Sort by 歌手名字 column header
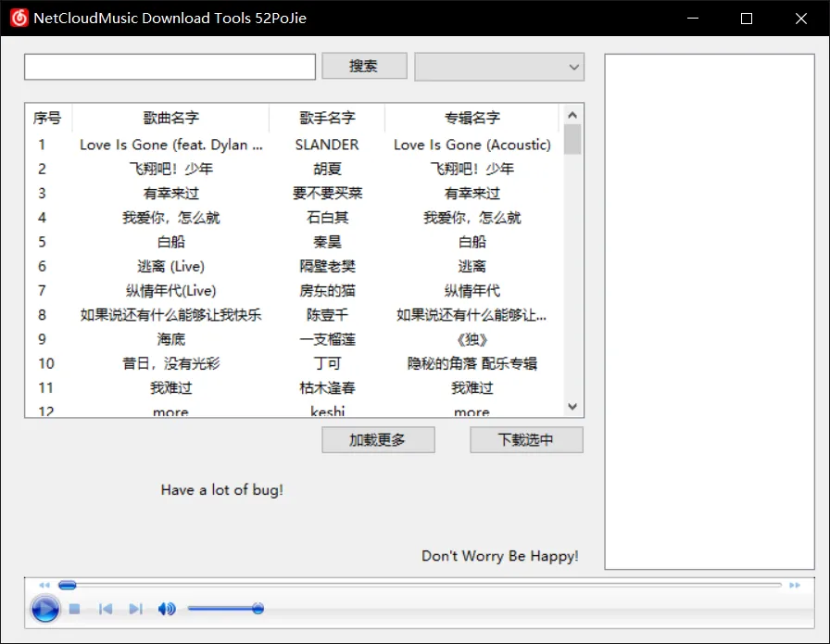Image resolution: width=830 pixels, height=644 pixels. pyautogui.click(x=327, y=118)
